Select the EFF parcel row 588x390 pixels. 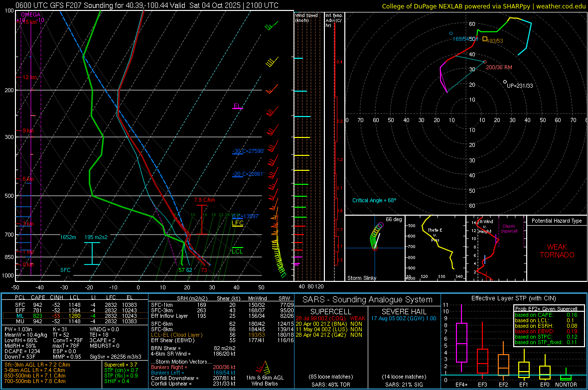tap(75, 310)
